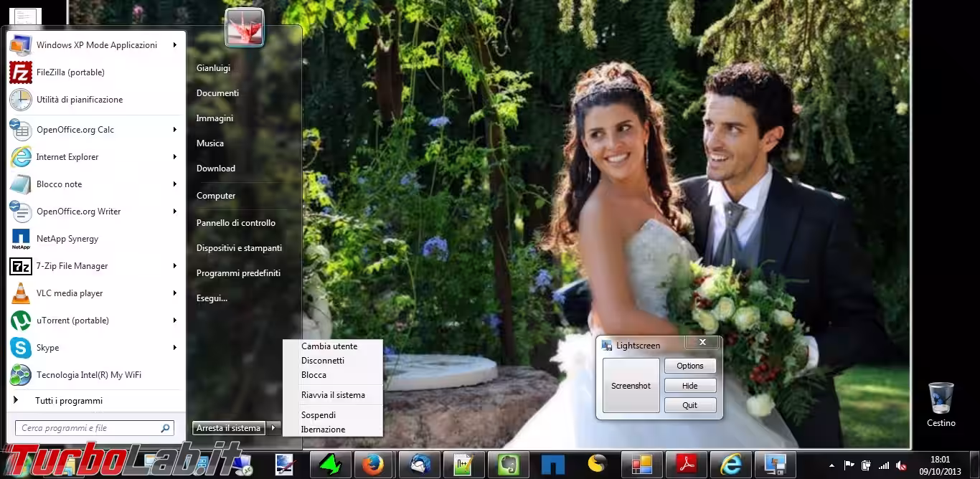Image resolution: width=980 pixels, height=479 pixels.
Task: Open Notepad++ from the taskbar
Action: (463, 465)
